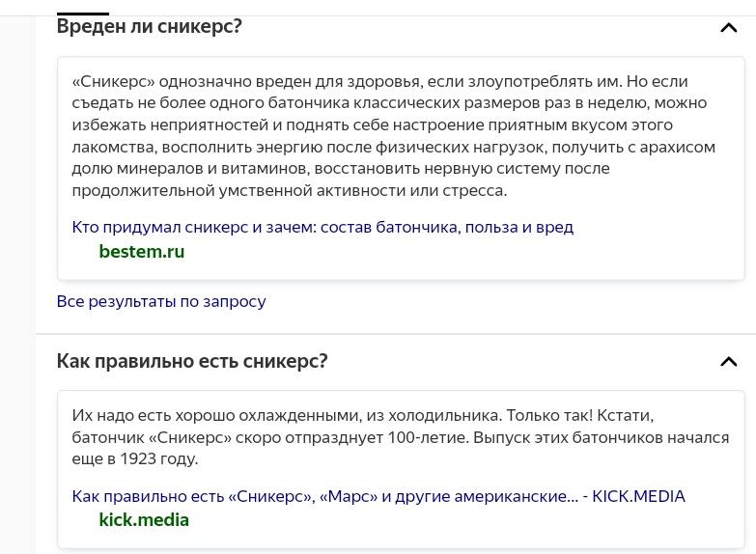Image resolution: width=756 pixels, height=554 pixels.
Task: Click the question heading 'Вреден ли сникерс?'
Action: pos(149,26)
